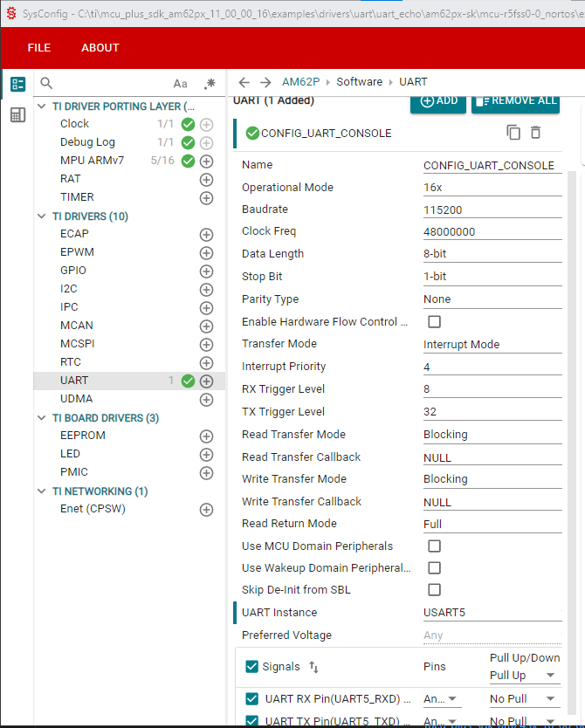The width and height of the screenshot is (585, 728).
Task: Click the Baudrate input field
Action: click(x=492, y=210)
